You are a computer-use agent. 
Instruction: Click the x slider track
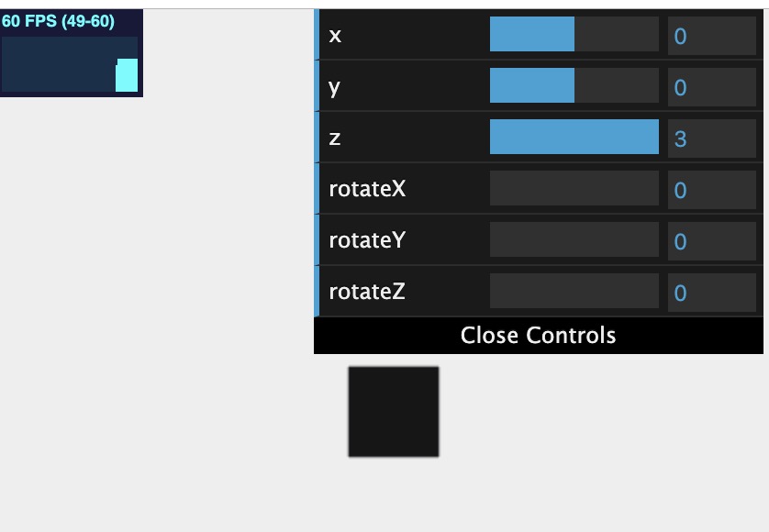(574, 34)
